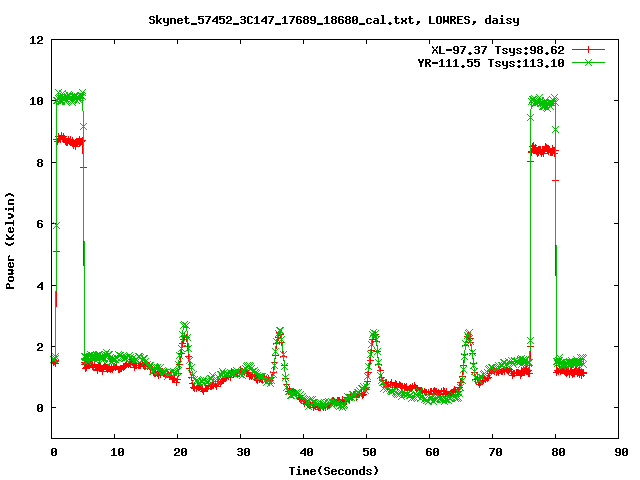Click the y-axis tick label 10
This screenshot has width=640, height=480.
click(x=36, y=101)
